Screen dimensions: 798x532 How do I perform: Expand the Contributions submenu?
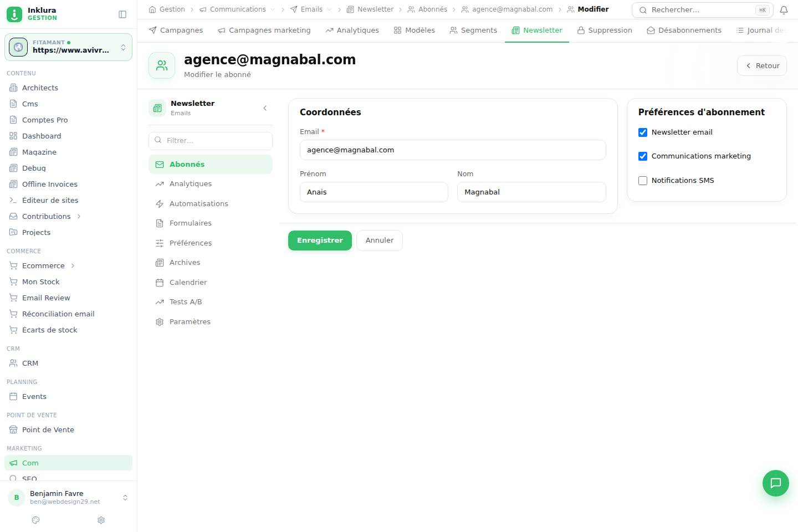[x=79, y=216]
